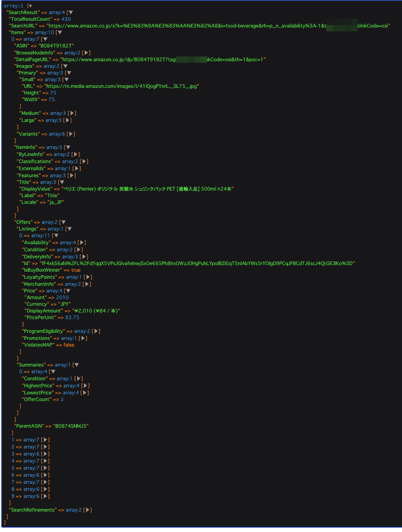The height and width of the screenshot is (532, 402).
Task: Expand the Classifications array
Action: 84,162
